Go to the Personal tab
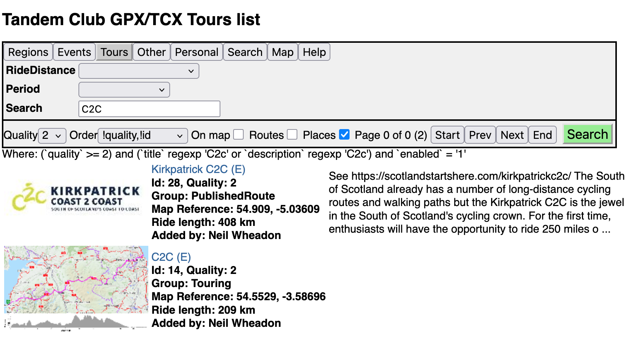The image size is (633, 364). point(196,52)
